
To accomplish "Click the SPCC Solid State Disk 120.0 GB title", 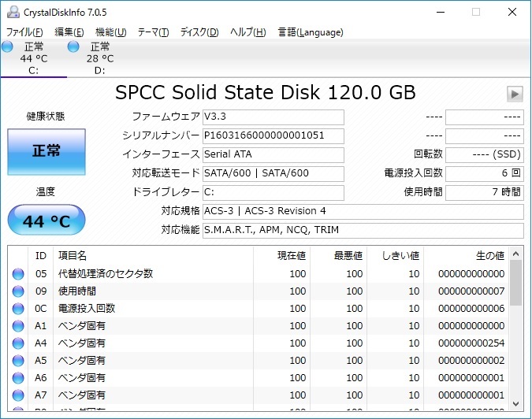I will (266, 93).
